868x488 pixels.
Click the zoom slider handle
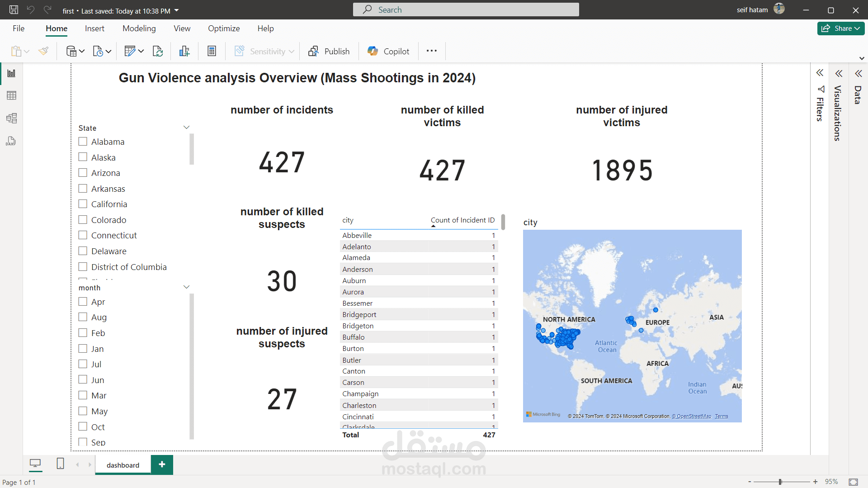(x=780, y=482)
